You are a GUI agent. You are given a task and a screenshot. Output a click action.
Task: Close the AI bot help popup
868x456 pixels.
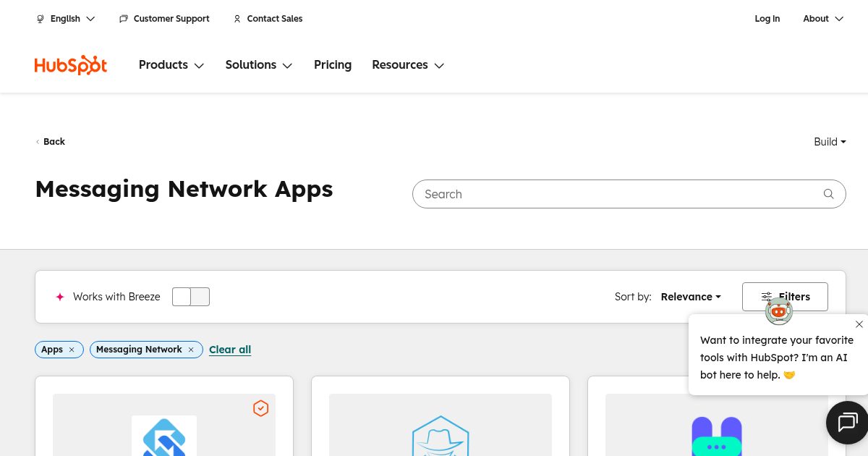[x=859, y=324]
